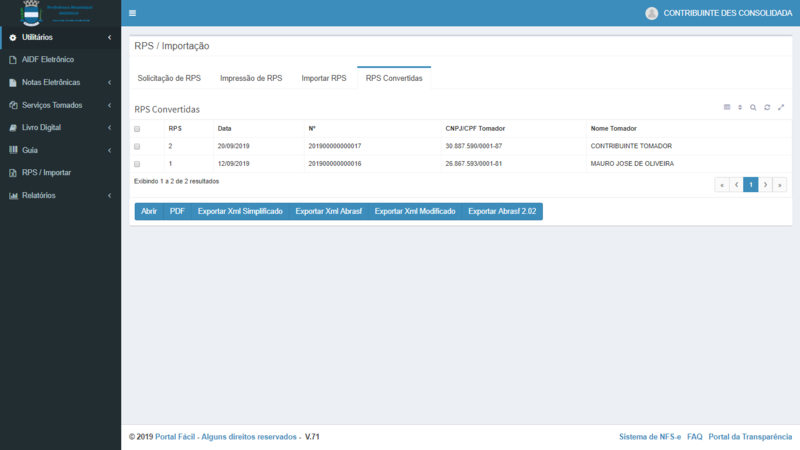Click the table search magnifier icon
Image resolution: width=800 pixels, height=450 pixels.
pos(753,107)
